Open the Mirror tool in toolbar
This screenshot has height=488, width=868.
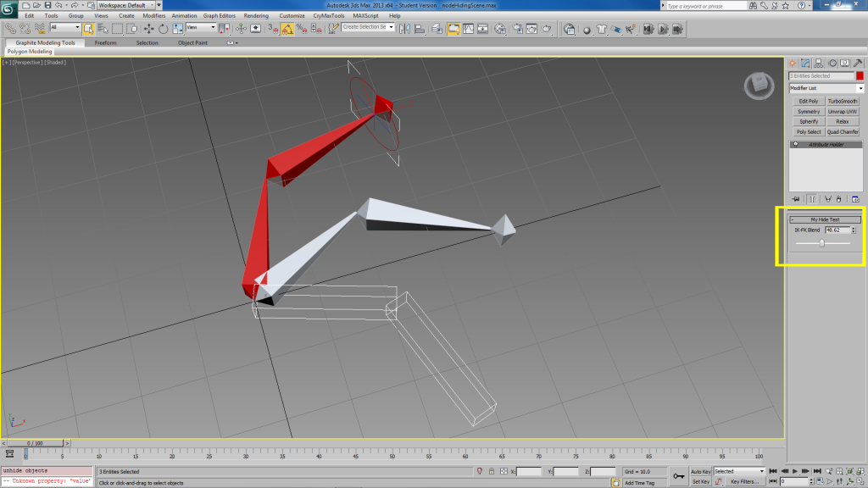[404, 28]
